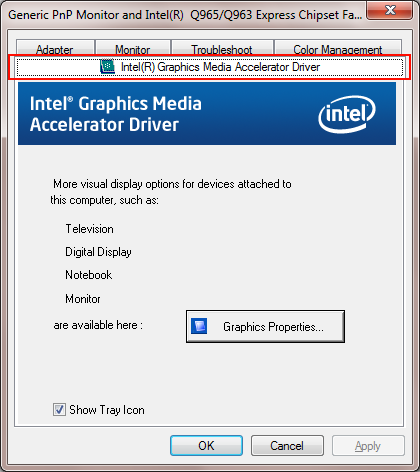Click the green chip icon on the Intel tab
This screenshot has height=472, width=420.
tap(107, 67)
